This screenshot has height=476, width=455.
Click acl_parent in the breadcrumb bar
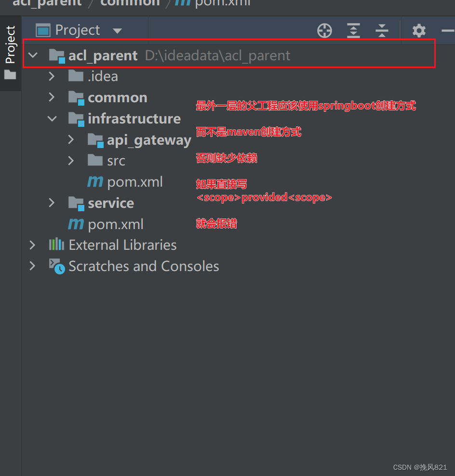pos(47,3)
